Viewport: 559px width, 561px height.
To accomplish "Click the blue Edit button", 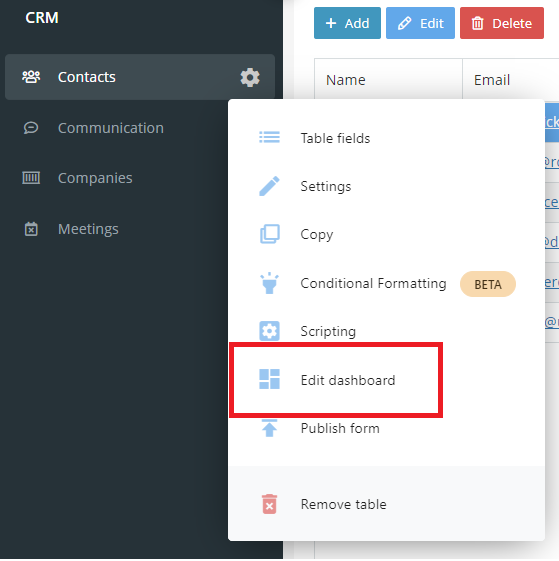I will [x=420, y=23].
